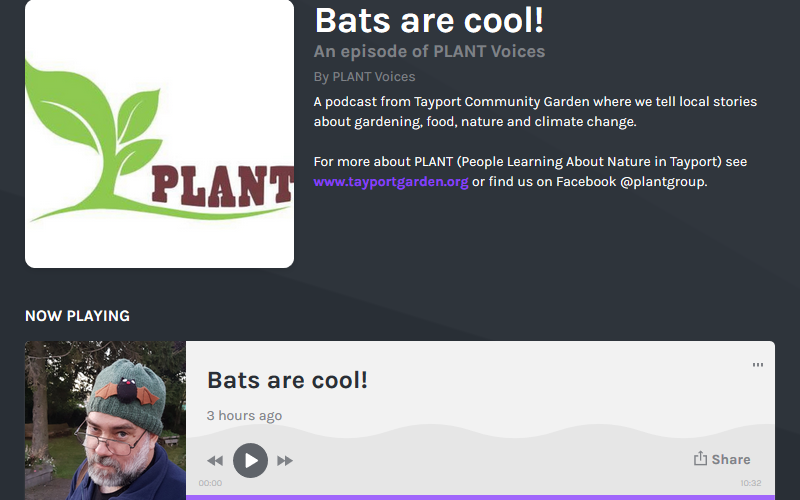The height and width of the screenshot is (500, 800).
Task: Click the Share button
Action: pyautogui.click(x=722, y=459)
